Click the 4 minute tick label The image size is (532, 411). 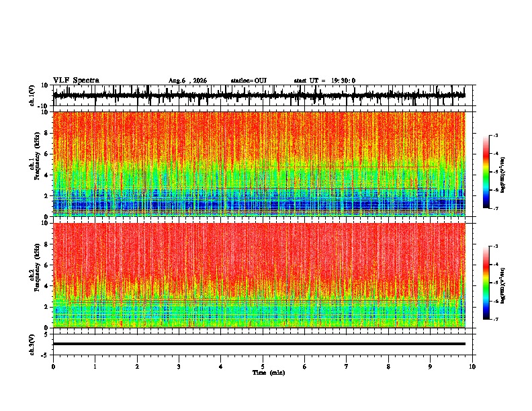pyautogui.click(x=221, y=367)
